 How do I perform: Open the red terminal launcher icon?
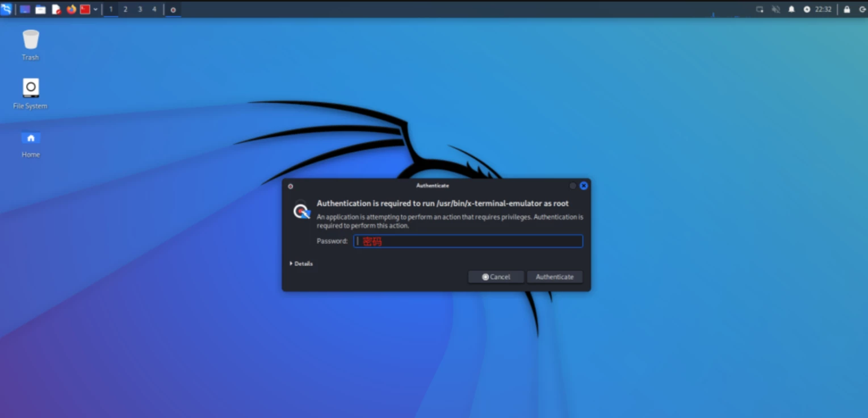click(85, 9)
